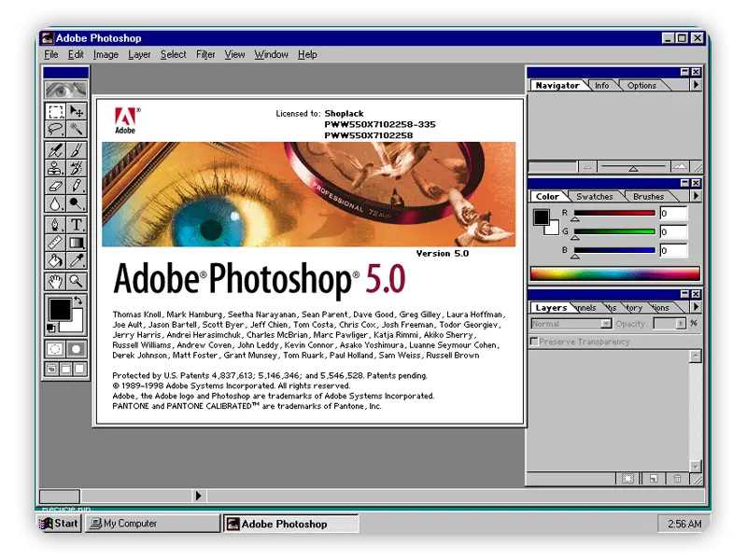Open the File menu

(x=51, y=54)
